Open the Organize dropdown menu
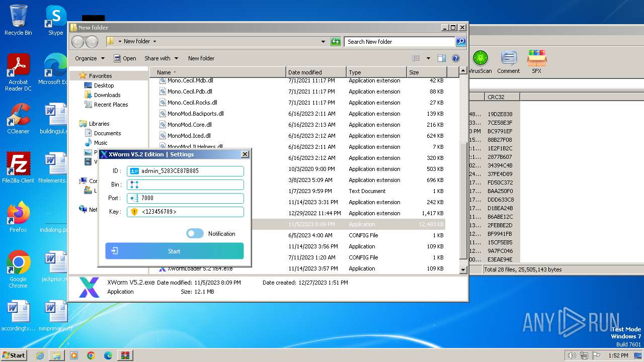644x362 pixels. (x=90, y=58)
